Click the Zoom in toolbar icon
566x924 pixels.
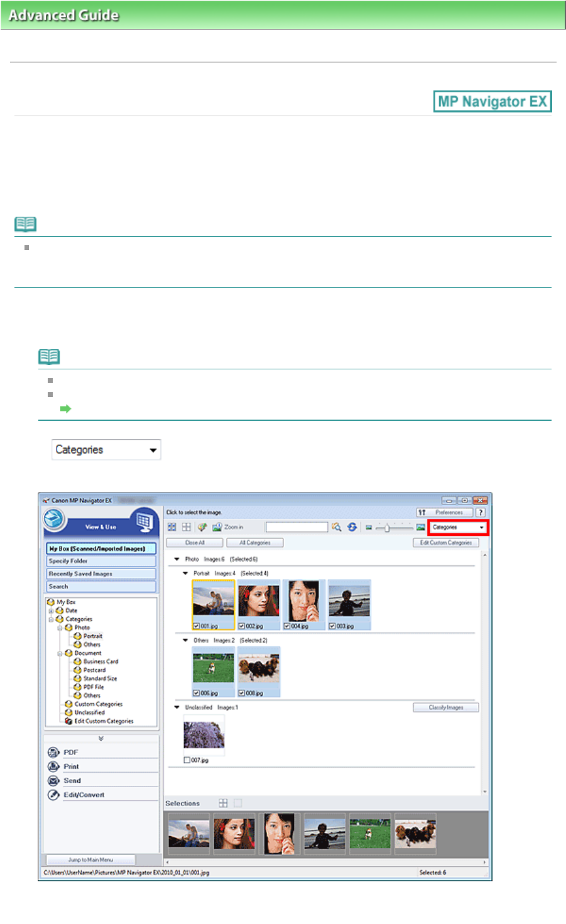click(217, 527)
